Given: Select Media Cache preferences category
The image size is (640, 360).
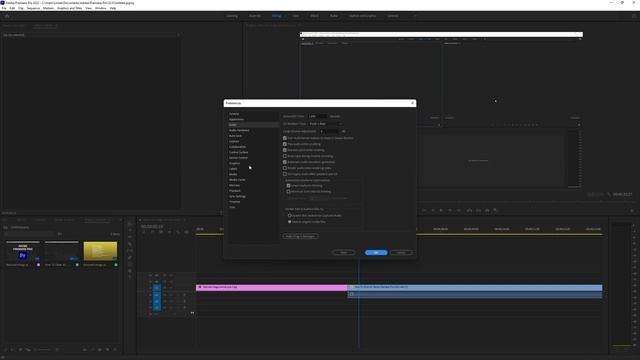Looking at the screenshot, I should 237,180.
